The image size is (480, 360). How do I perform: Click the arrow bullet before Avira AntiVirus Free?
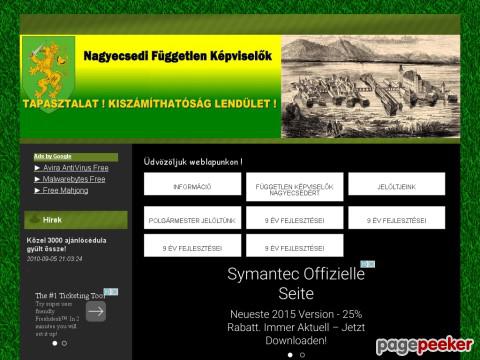(37, 168)
